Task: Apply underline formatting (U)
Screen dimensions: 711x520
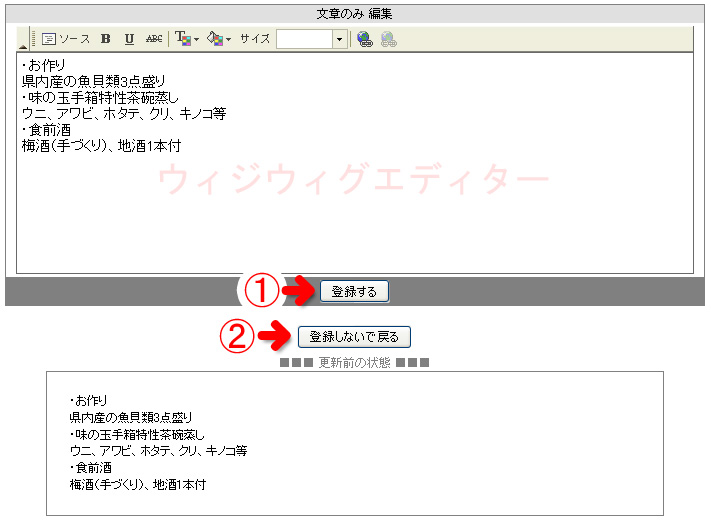Action: coord(129,39)
